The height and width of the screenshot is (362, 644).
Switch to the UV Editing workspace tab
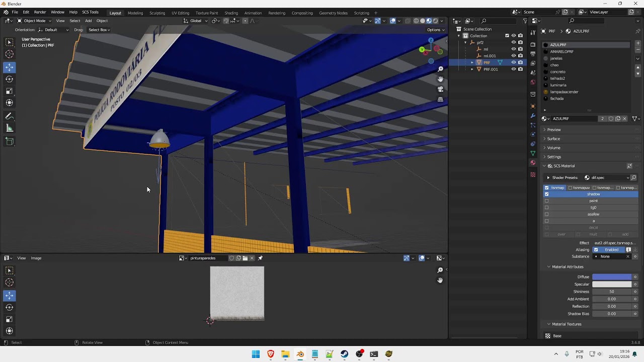pos(180,13)
